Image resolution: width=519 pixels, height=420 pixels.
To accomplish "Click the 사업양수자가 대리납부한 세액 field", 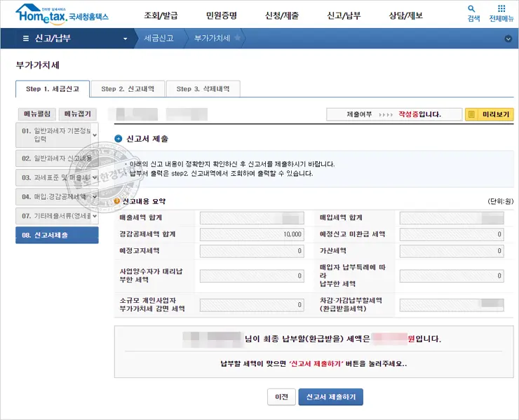I will coord(252,276).
